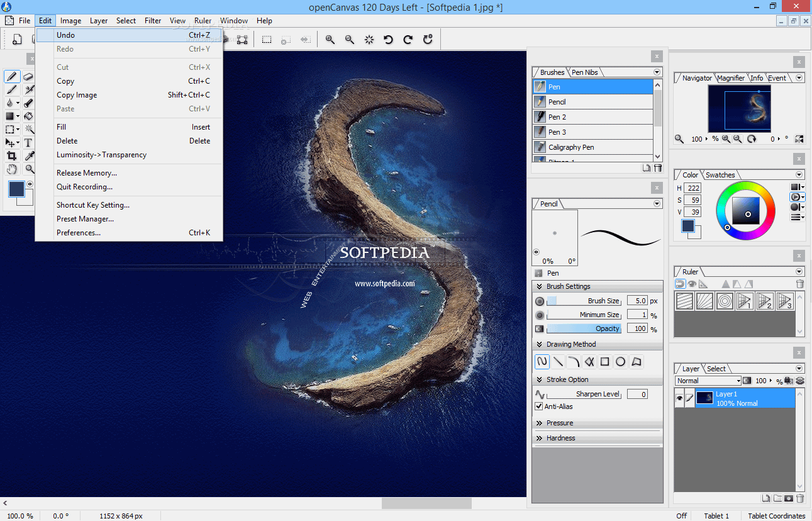Switch to the Magnifier tab
Image resolution: width=812 pixels, height=521 pixels.
tap(731, 78)
